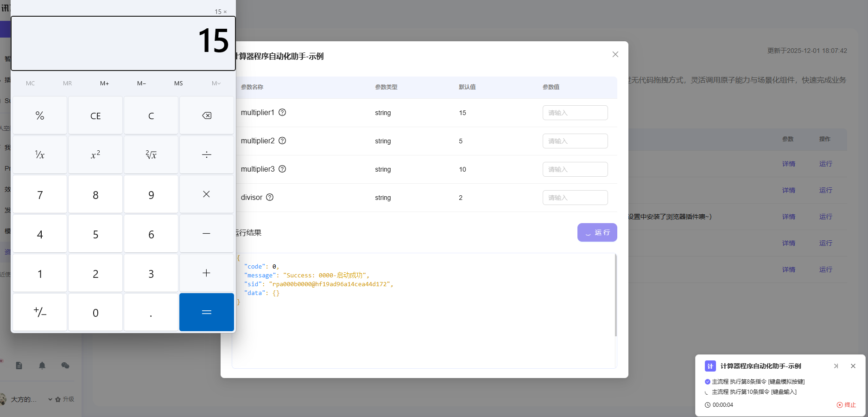This screenshot has width=868, height=417.
Task: Expand the user account dropdown arrow
Action: pos(50,399)
